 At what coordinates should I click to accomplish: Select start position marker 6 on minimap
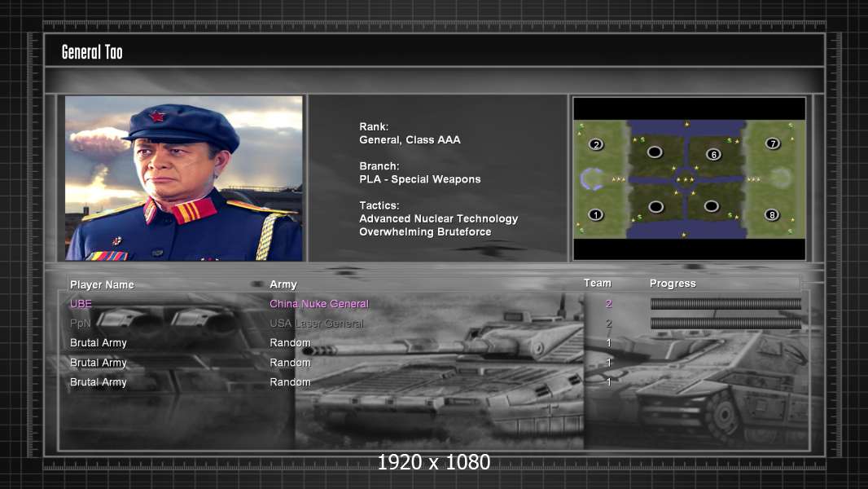[x=713, y=155]
